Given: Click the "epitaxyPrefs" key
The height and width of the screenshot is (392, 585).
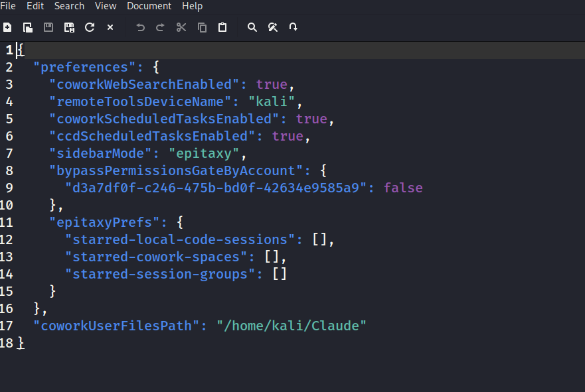Looking at the screenshot, I should [x=104, y=222].
